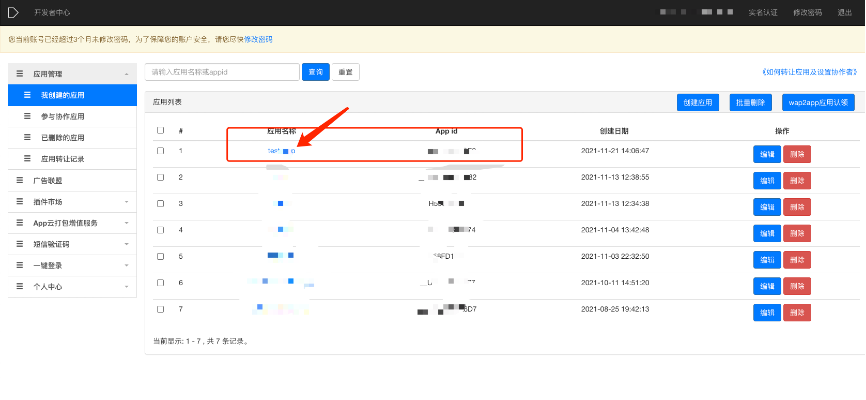Focus the app name or appid search field
The width and height of the screenshot is (866, 400).
point(222,72)
